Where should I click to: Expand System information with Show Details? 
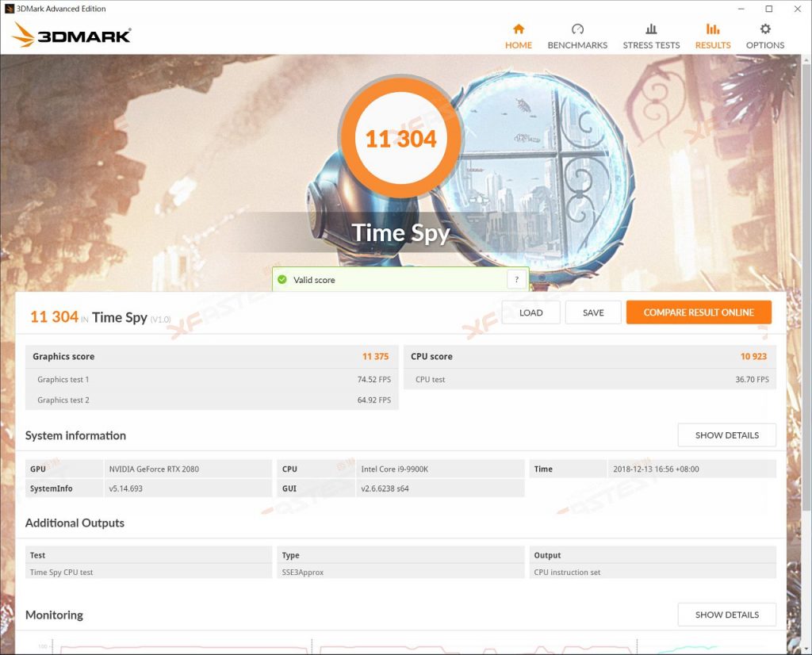tap(726, 435)
